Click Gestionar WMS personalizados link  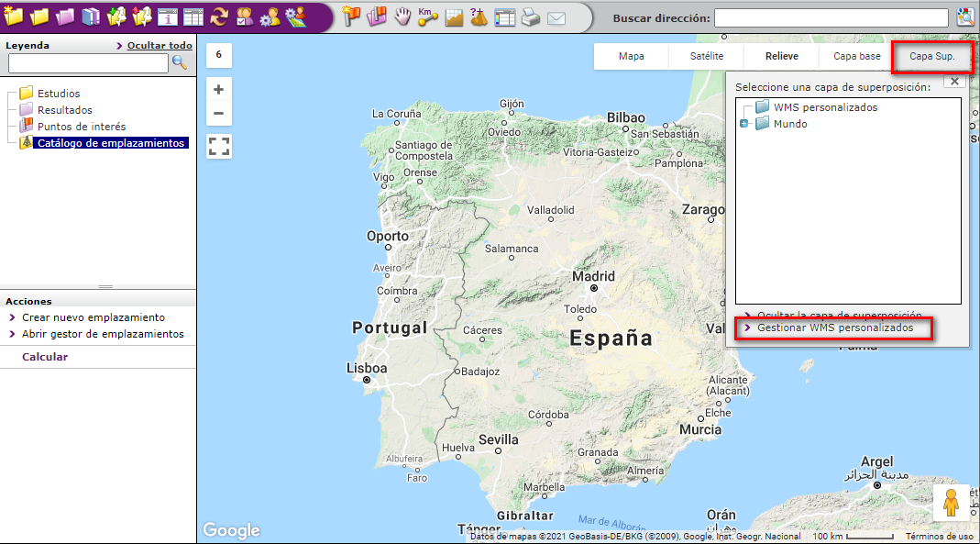click(x=835, y=328)
